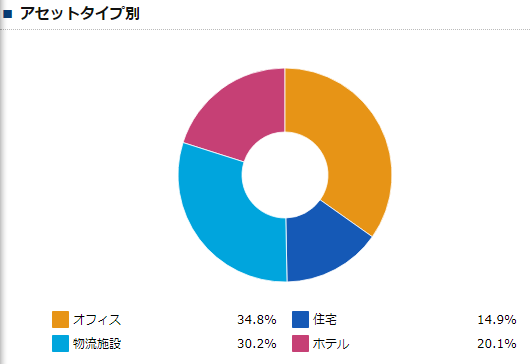The image size is (531, 364).
Task: Click the navy square bullet beside heading
Action: pos(7,14)
